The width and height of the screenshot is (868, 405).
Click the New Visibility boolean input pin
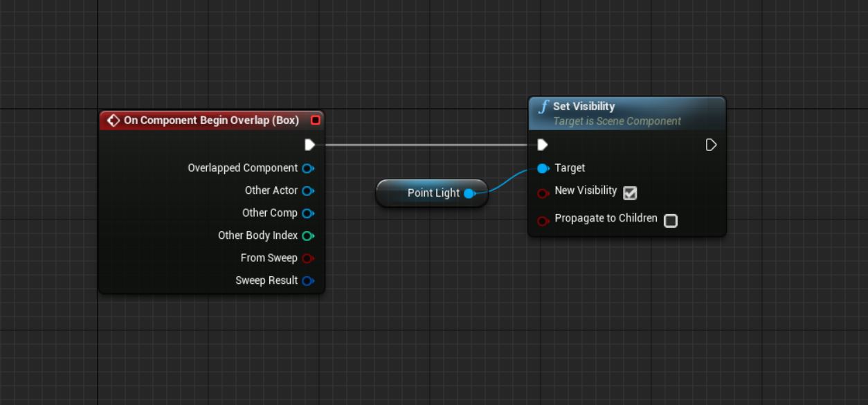543,193
